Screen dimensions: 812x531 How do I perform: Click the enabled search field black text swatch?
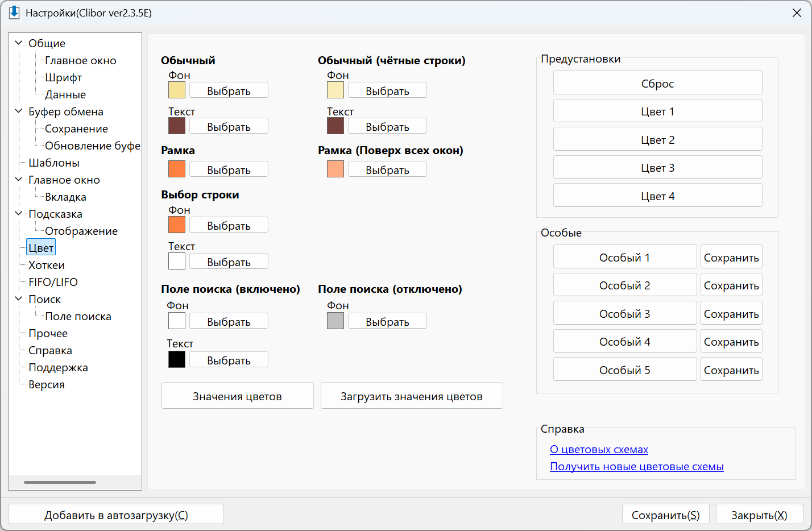click(x=177, y=359)
